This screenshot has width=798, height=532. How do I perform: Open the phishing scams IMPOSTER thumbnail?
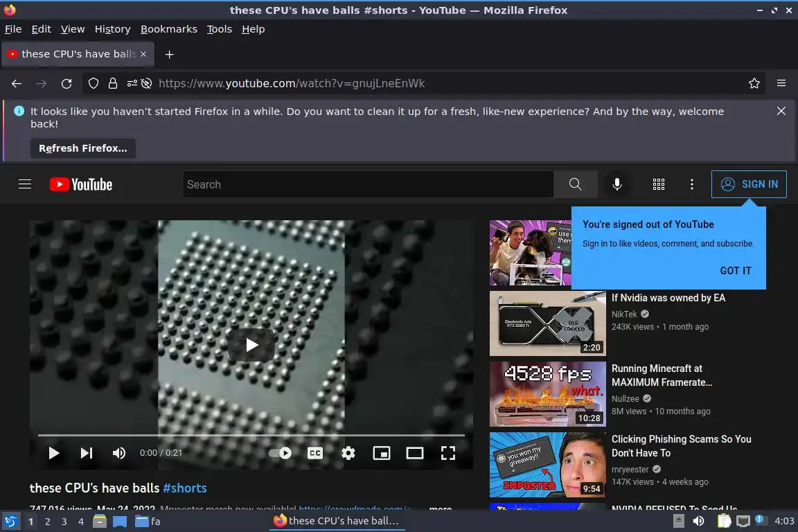548,465
